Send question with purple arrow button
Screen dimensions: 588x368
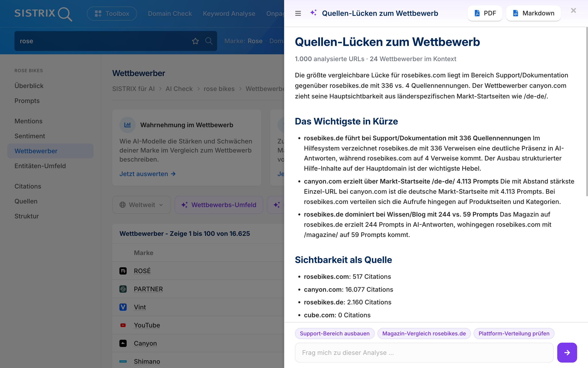click(567, 353)
